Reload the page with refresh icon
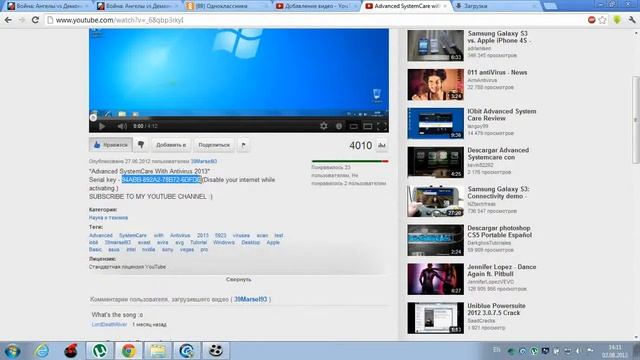The width and height of the screenshot is (640, 360). (35, 20)
